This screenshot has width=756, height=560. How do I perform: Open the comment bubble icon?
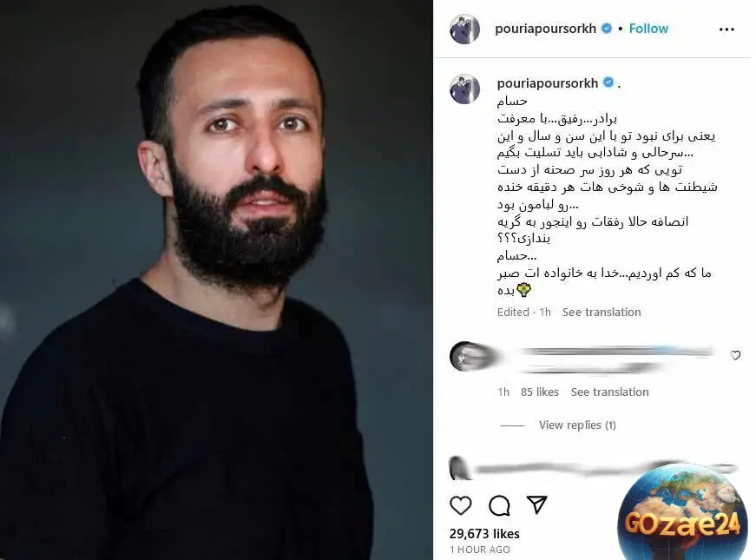pyautogui.click(x=499, y=505)
